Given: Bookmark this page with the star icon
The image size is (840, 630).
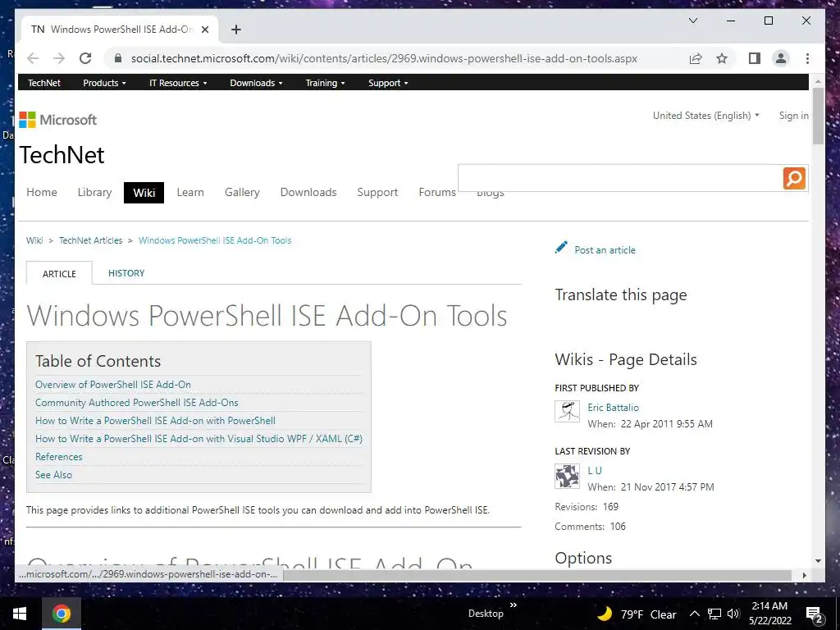Looking at the screenshot, I should pos(722,58).
